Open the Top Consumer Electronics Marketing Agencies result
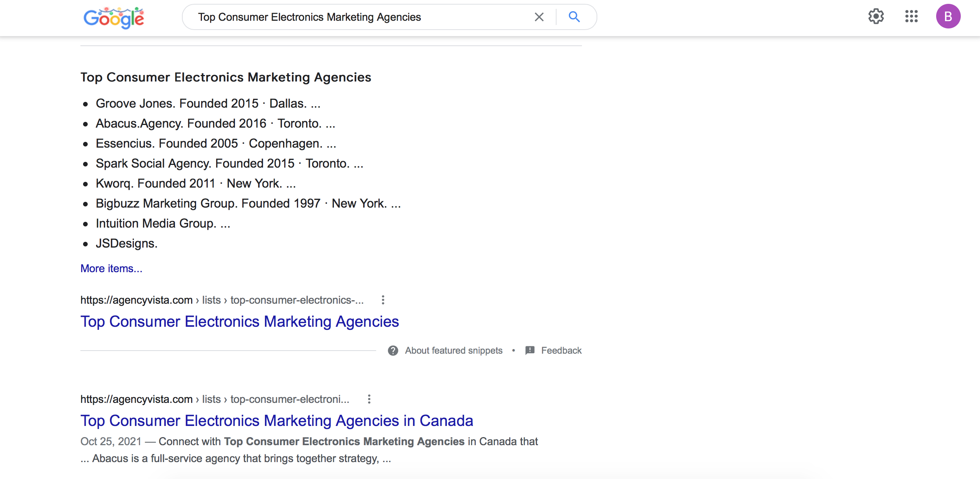 coord(240,321)
